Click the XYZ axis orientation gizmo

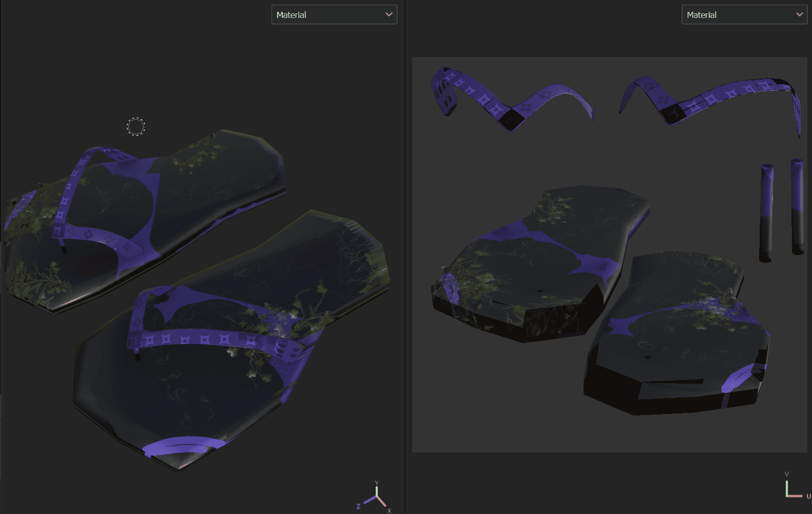coord(375,497)
